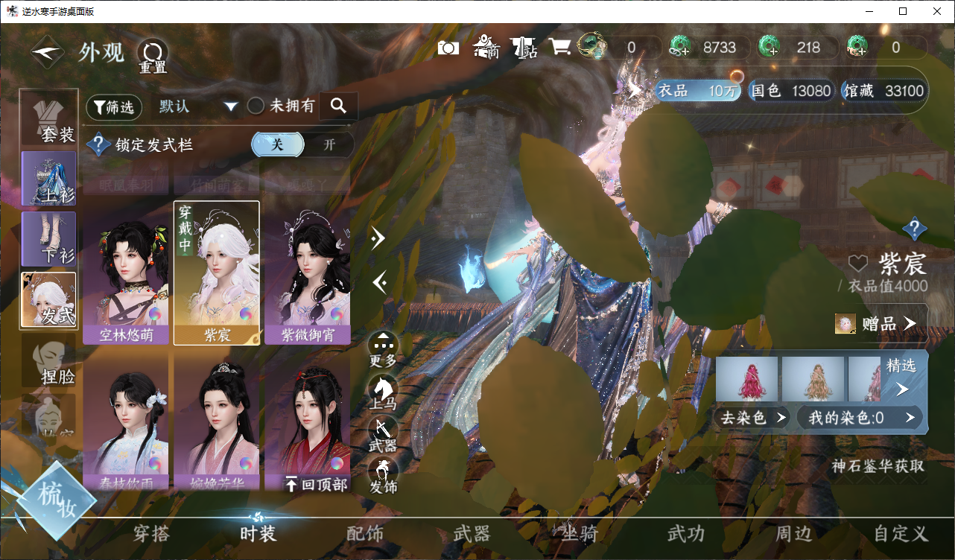This screenshot has height=560, width=955.
Task: Switch 锁定发式栏 to 关
Action: [277, 145]
